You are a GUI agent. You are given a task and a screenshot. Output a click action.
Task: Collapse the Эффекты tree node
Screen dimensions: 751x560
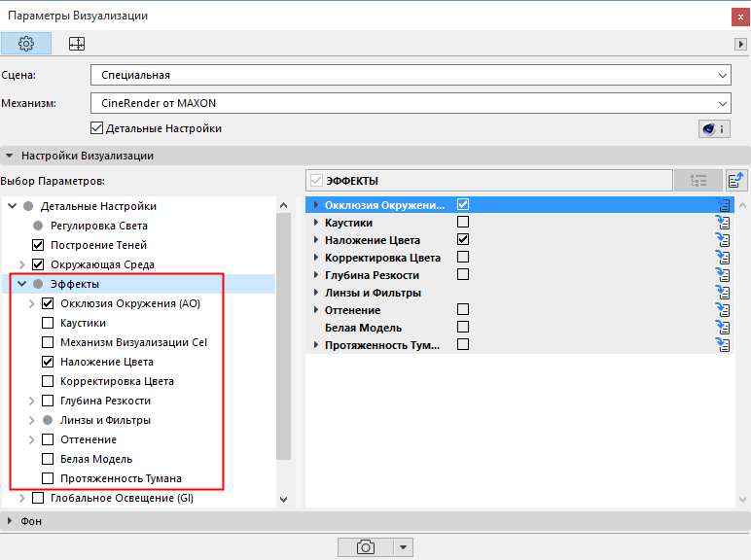21,284
